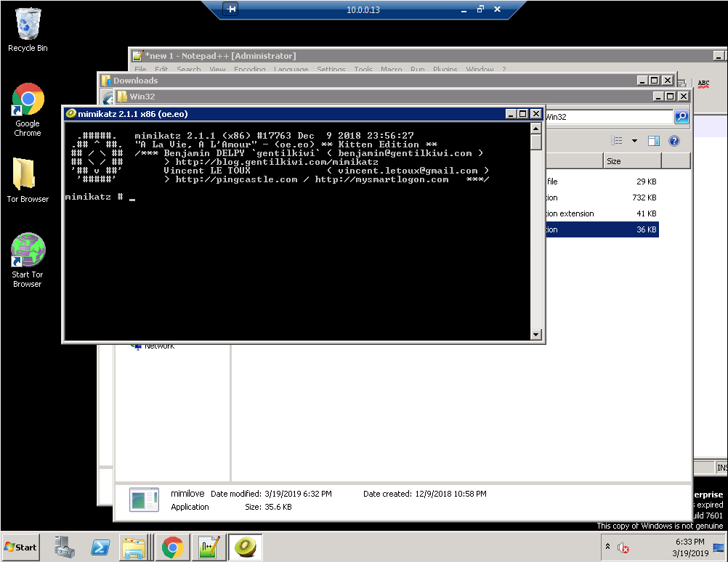Open the Tor Browser folder on the desktop
The image size is (728, 562).
pos(28,181)
